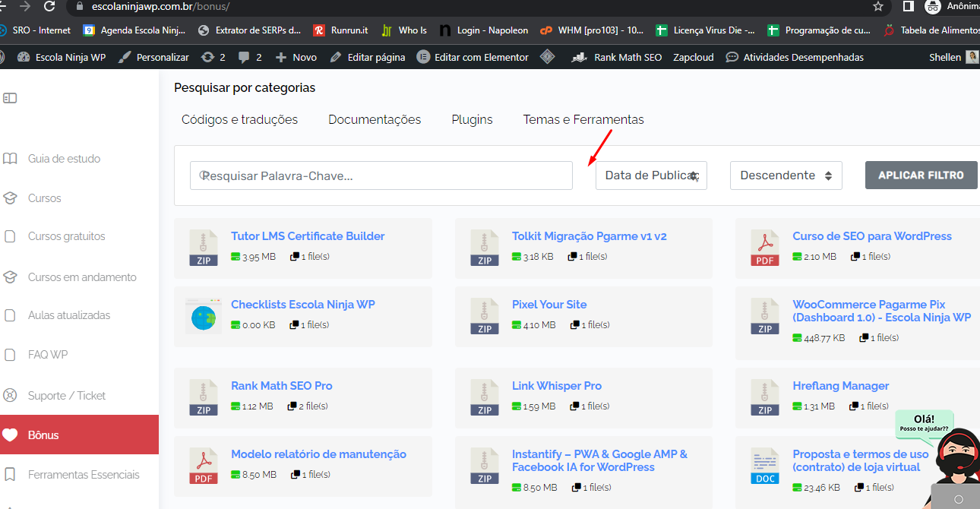Select Códigos e traduções category

239,119
